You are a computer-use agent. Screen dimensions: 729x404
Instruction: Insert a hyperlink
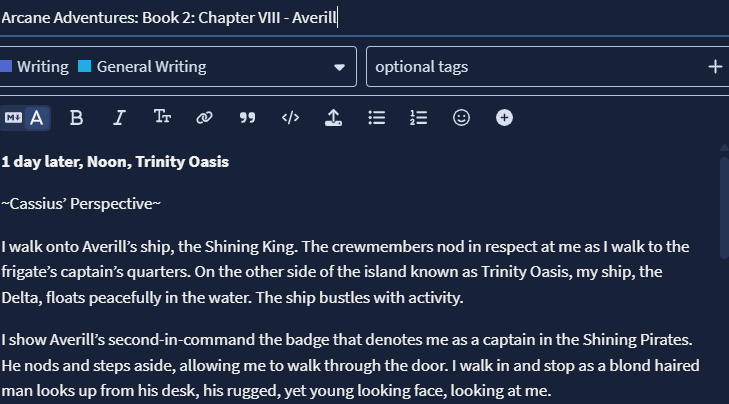tap(205, 118)
